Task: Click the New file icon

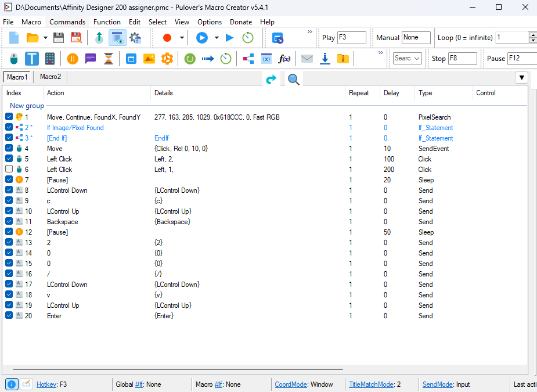Action: click(14, 38)
